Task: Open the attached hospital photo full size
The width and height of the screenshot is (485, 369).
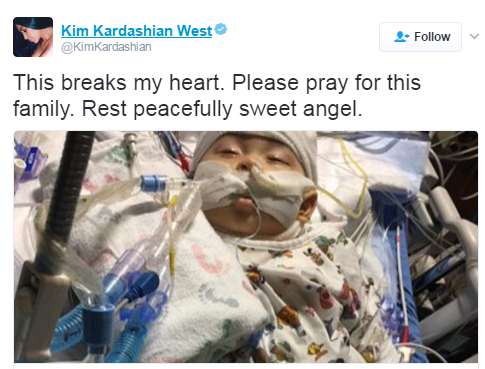Action: 246,247
